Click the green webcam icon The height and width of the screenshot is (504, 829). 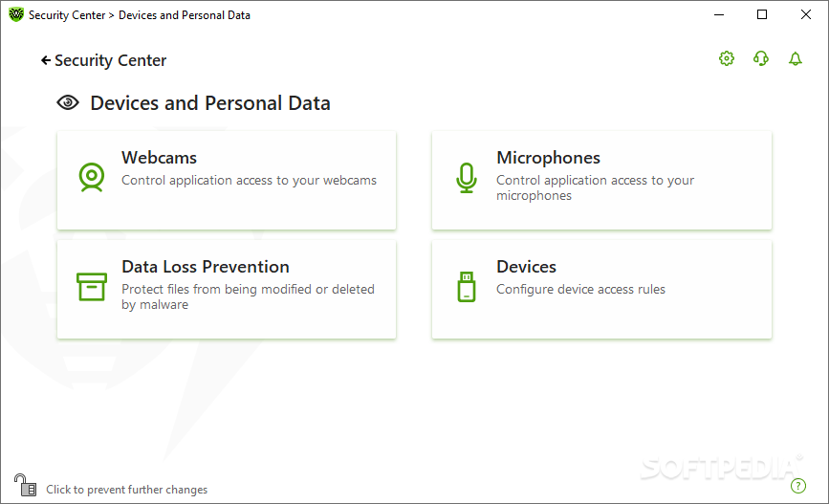pos(92,177)
